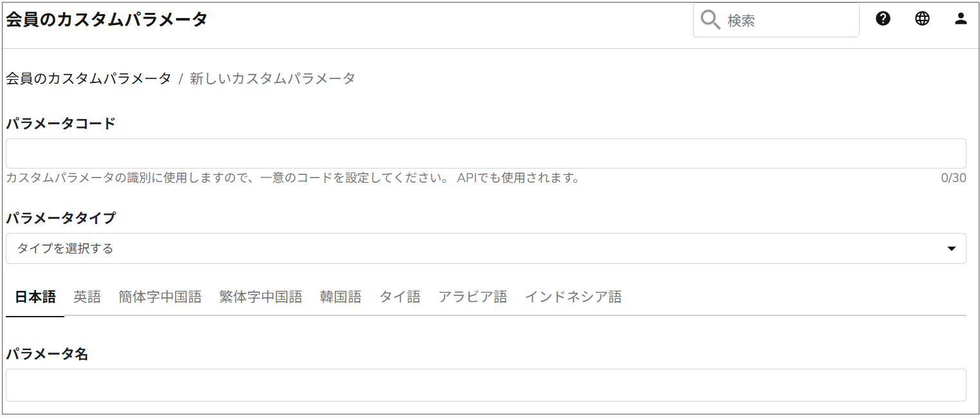
Task: Focus the 検索 search field
Action: [x=790, y=21]
